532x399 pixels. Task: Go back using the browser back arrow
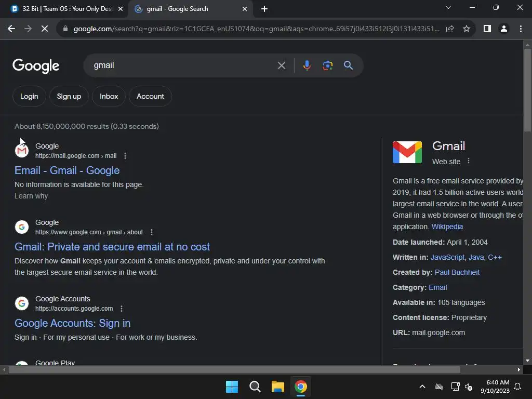pos(11,29)
